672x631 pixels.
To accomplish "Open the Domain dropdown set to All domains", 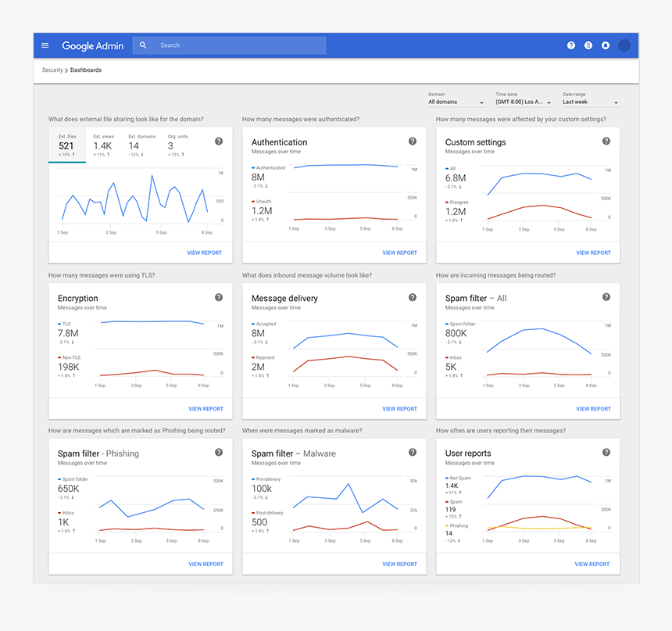I will click(456, 102).
